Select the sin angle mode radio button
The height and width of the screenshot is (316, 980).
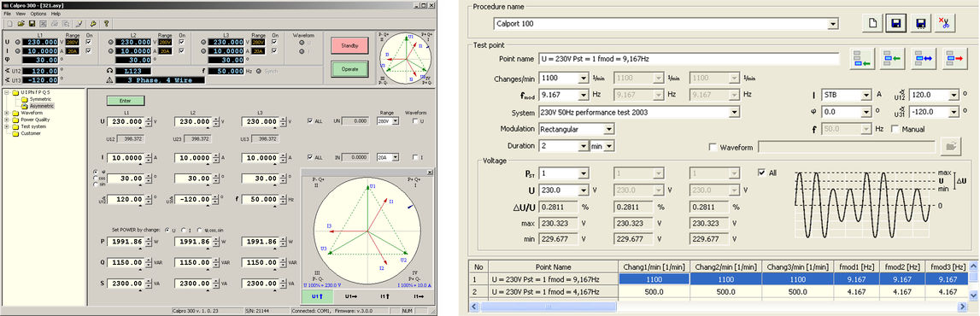[x=95, y=184]
